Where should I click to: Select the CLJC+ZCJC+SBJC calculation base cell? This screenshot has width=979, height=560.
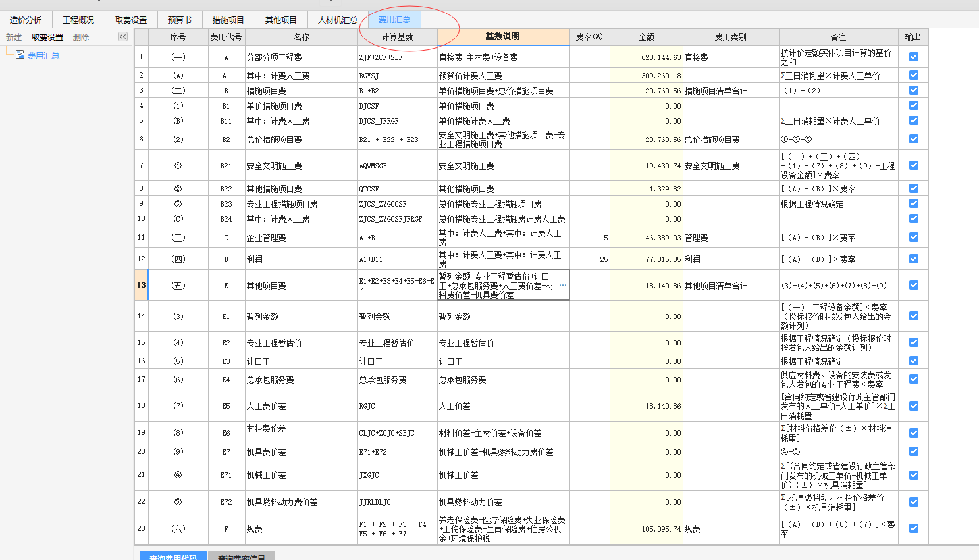[398, 433]
